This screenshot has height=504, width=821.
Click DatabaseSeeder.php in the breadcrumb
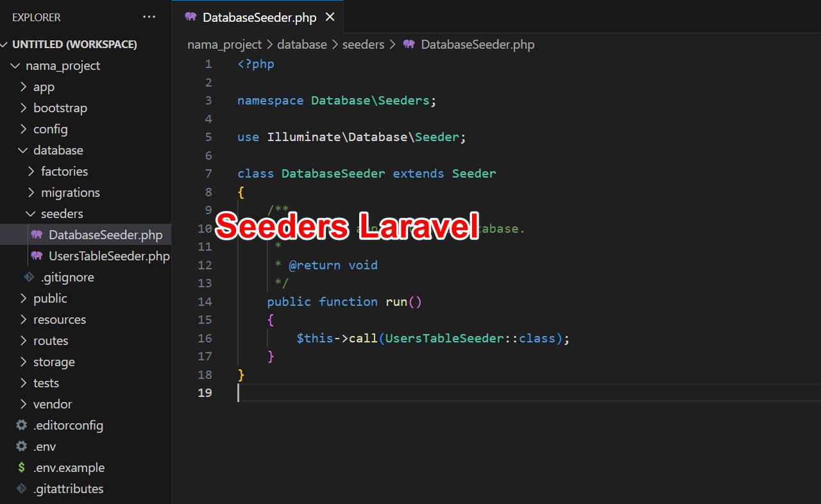click(477, 44)
